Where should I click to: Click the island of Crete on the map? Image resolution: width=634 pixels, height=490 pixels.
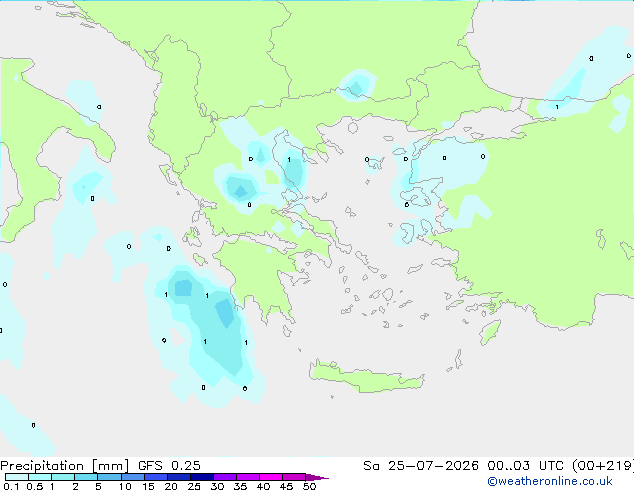[366, 378]
